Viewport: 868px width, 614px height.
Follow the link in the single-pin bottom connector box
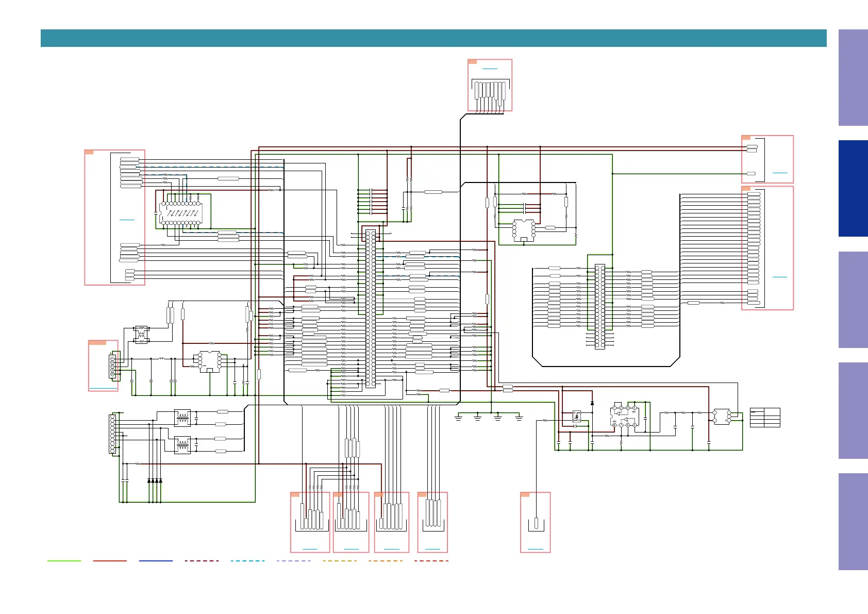click(x=536, y=549)
